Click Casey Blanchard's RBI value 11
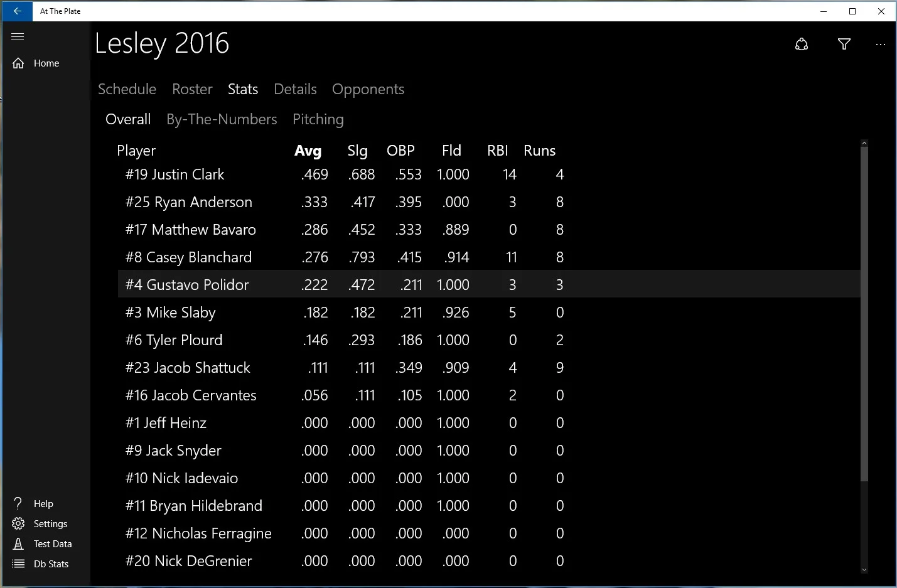 click(x=511, y=257)
